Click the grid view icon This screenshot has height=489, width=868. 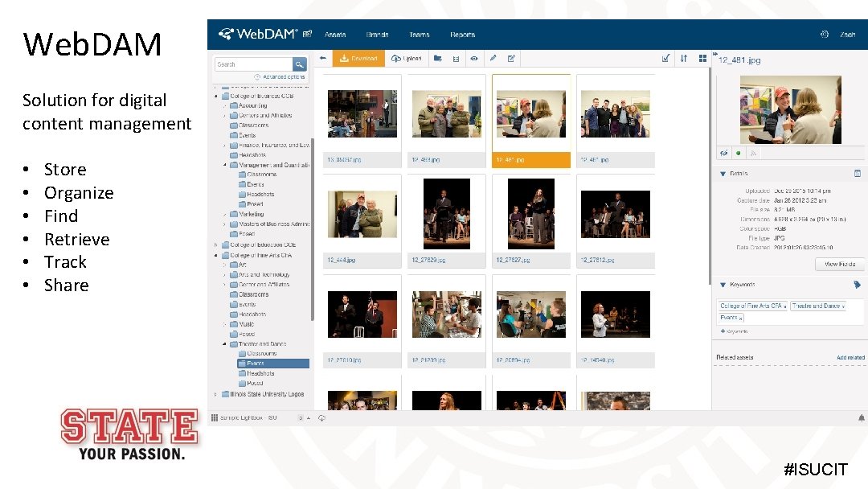pos(702,58)
